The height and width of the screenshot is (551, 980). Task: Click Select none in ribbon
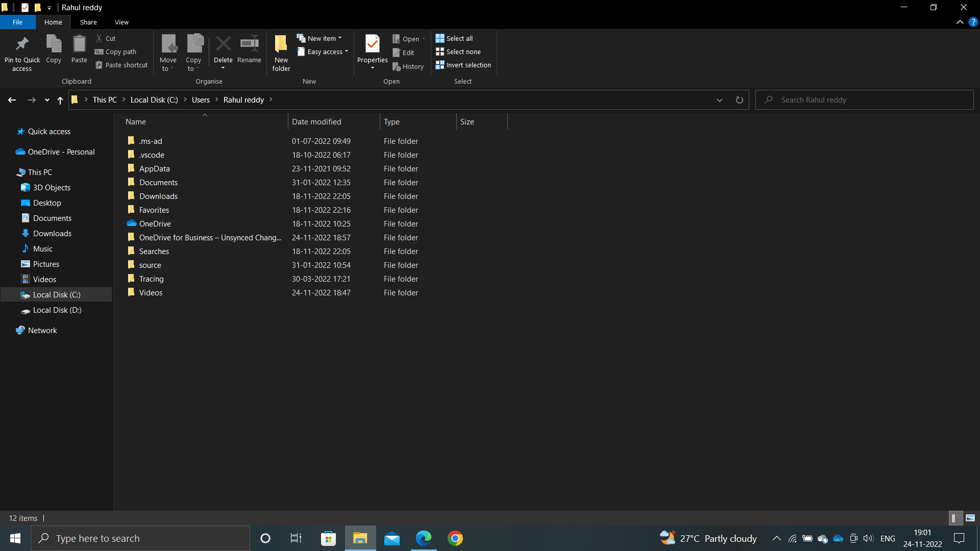[458, 52]
